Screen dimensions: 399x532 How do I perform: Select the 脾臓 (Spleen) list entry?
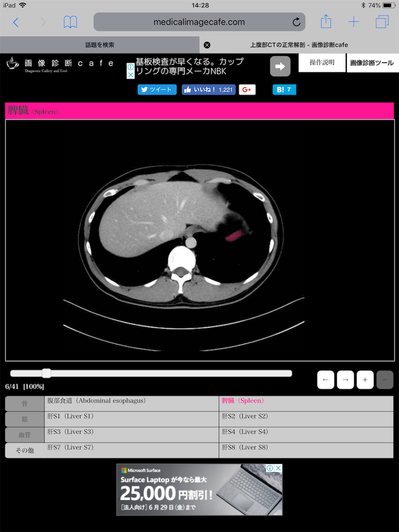click(x=307, y=404)
